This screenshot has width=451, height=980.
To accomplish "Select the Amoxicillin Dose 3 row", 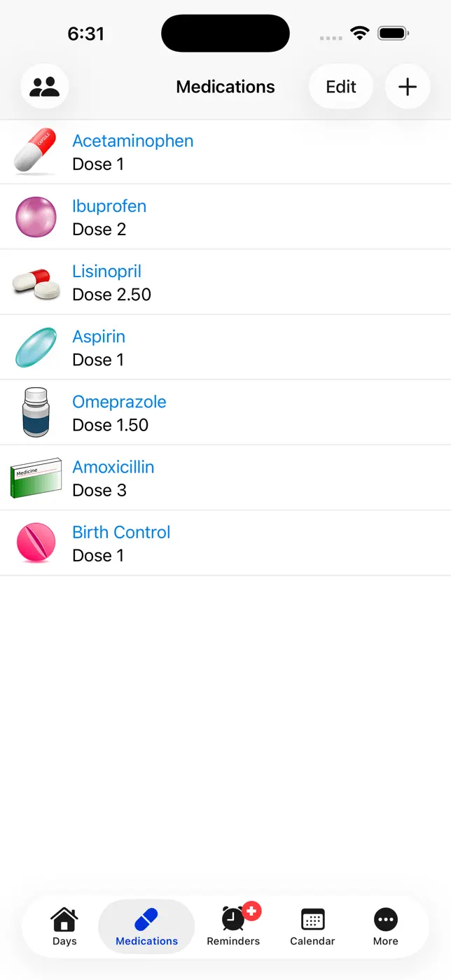I will (225, 477).
